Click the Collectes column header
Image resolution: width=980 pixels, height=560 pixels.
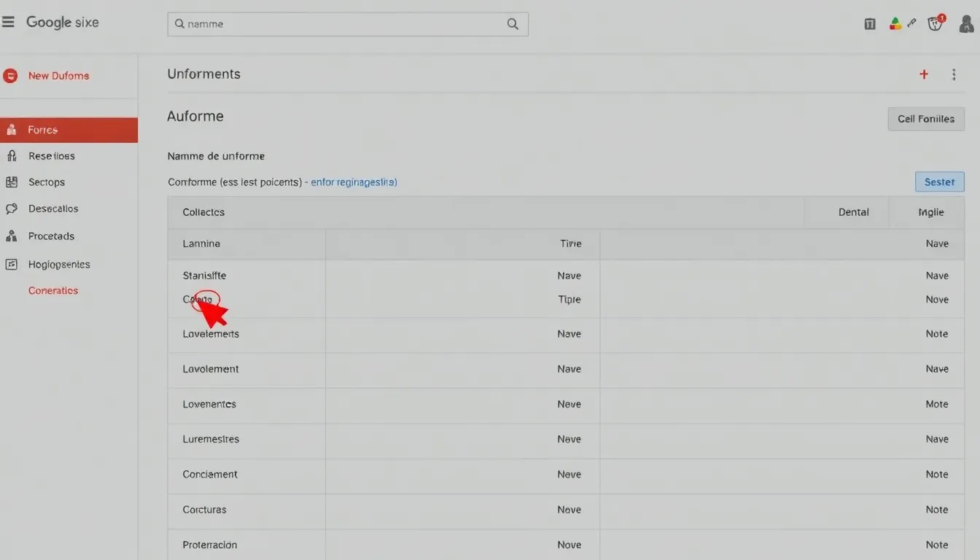pyautogui.click(x=203, y=213)
